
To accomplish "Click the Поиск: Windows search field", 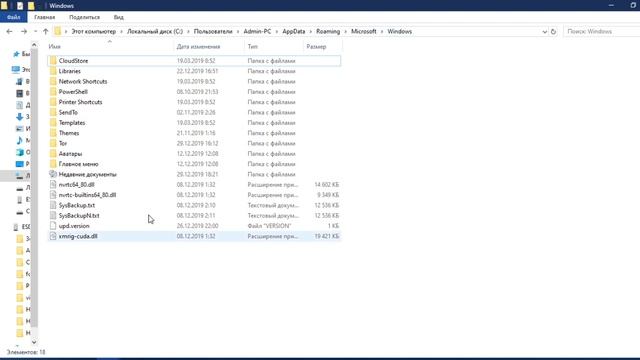I will 602,31.
